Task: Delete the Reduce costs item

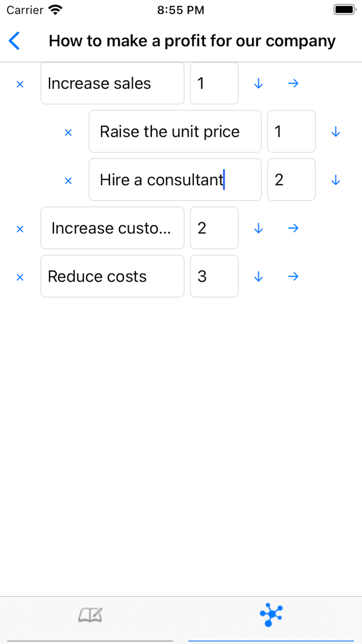Action: (x=20, y=277)
